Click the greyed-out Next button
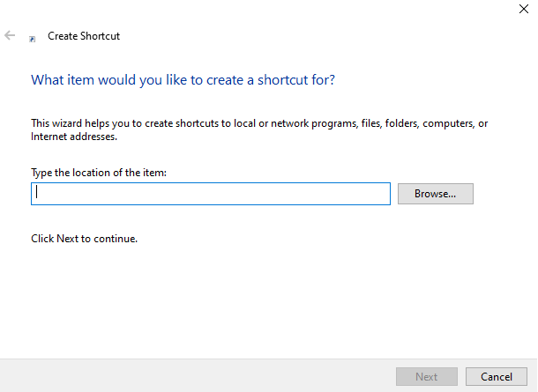The width and height of the screenshot is (538, 392). 426,377
